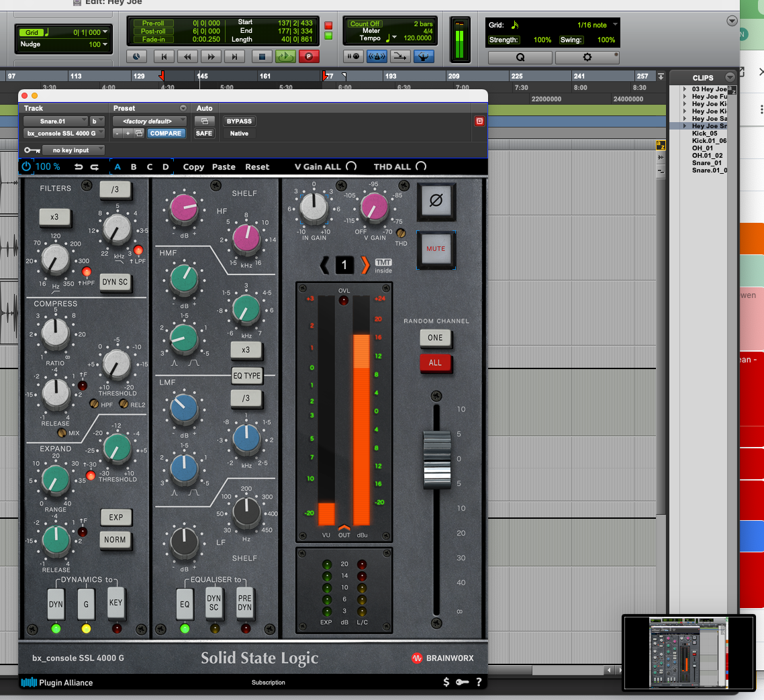Expand the 03 Hey Joe clip group

[685, 89]
